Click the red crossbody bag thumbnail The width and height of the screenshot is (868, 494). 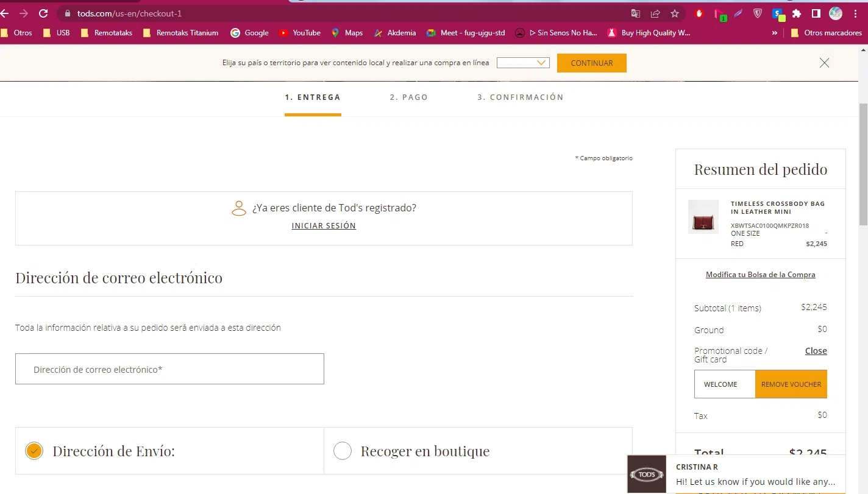[703, 217]
